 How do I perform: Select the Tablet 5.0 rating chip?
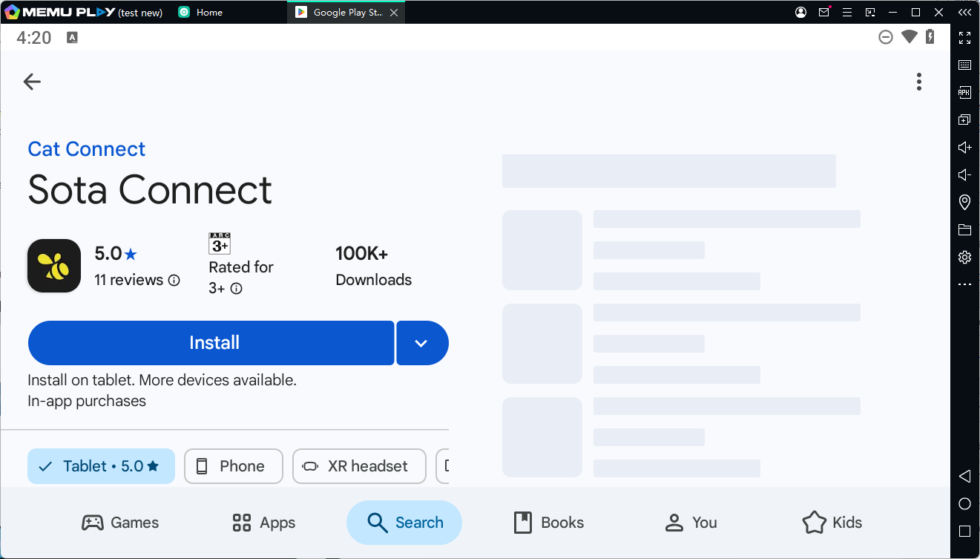pos(101,466)
